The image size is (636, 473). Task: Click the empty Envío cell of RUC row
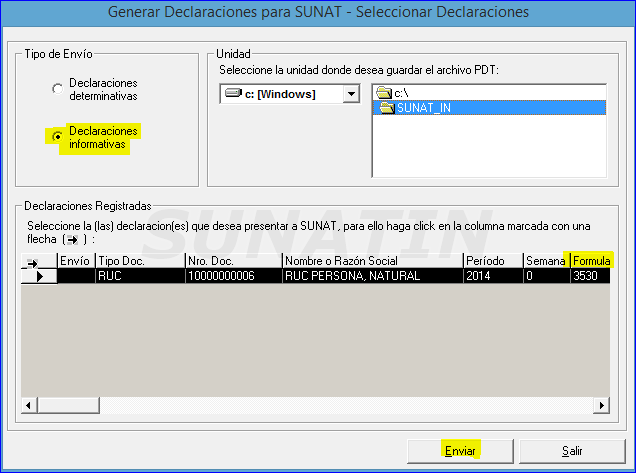tap(76, 276)
